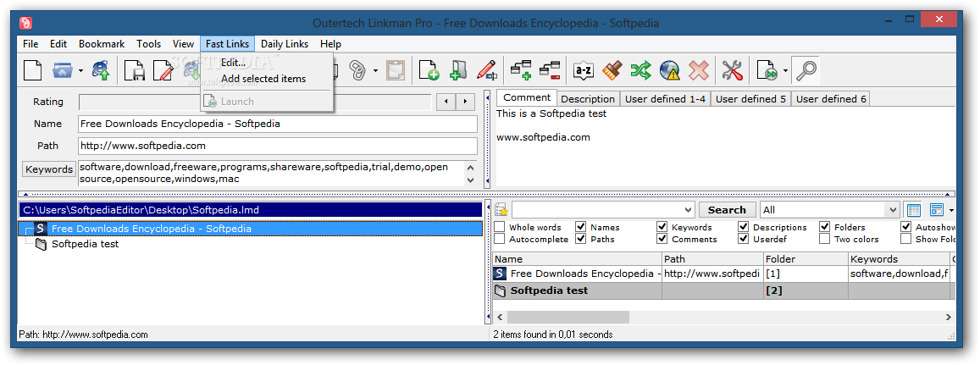Switch to the User defined 5 tab
The width and height of the screenshot is (980, 365).
pos(750,99)
